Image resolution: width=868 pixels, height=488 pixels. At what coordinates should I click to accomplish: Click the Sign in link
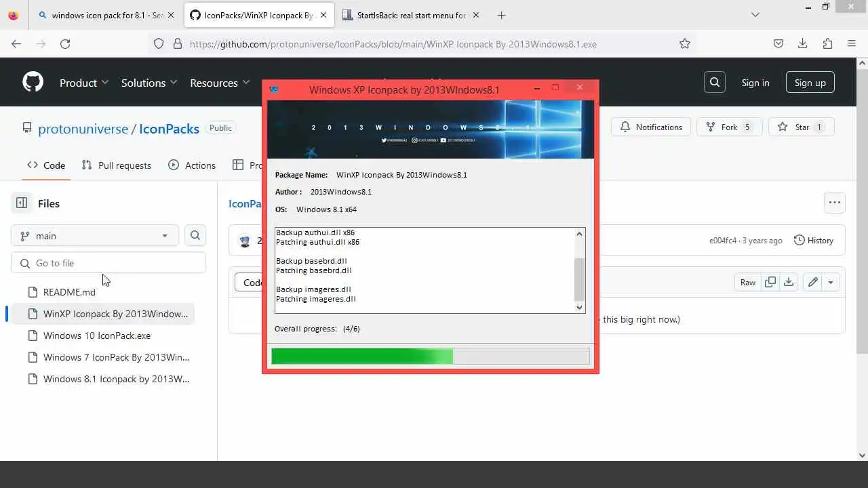pos(755,83)
